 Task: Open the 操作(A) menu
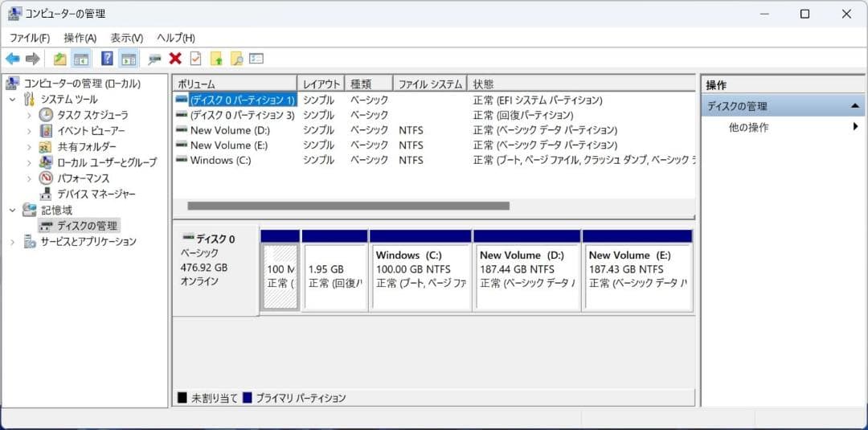point(80,39)
